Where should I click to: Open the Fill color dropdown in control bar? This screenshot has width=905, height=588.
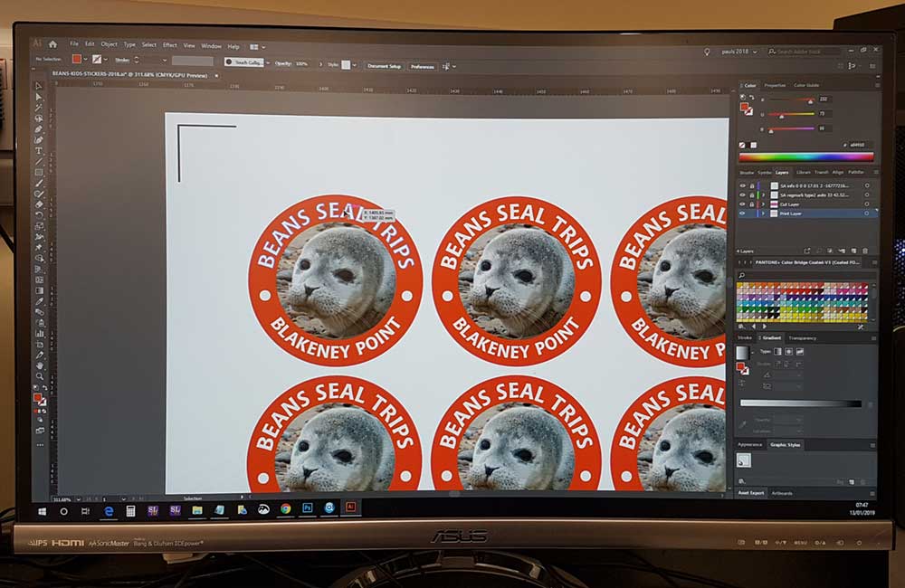point(85,59)
